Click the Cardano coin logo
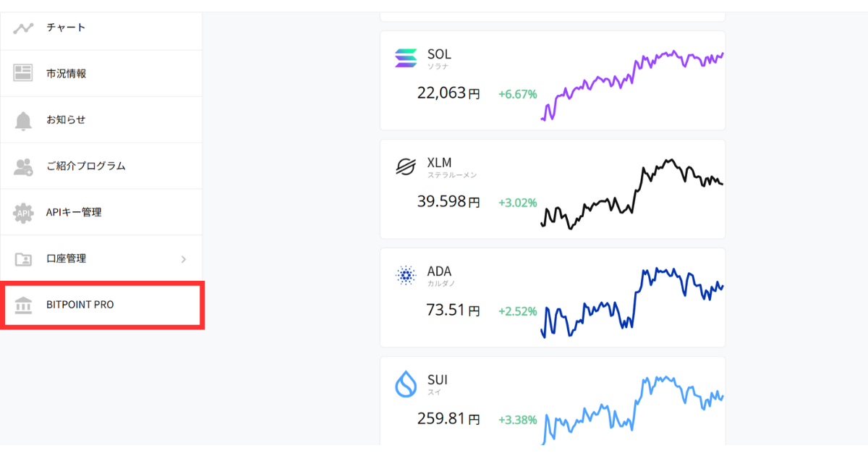The image size is (868, 456). 406,275
